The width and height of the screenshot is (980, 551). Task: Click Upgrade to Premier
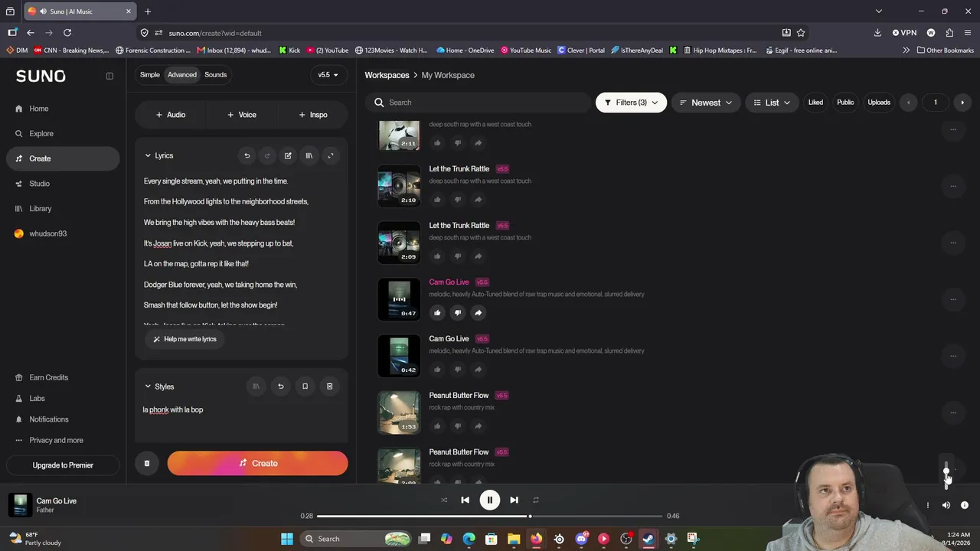(x=63, y=465)
